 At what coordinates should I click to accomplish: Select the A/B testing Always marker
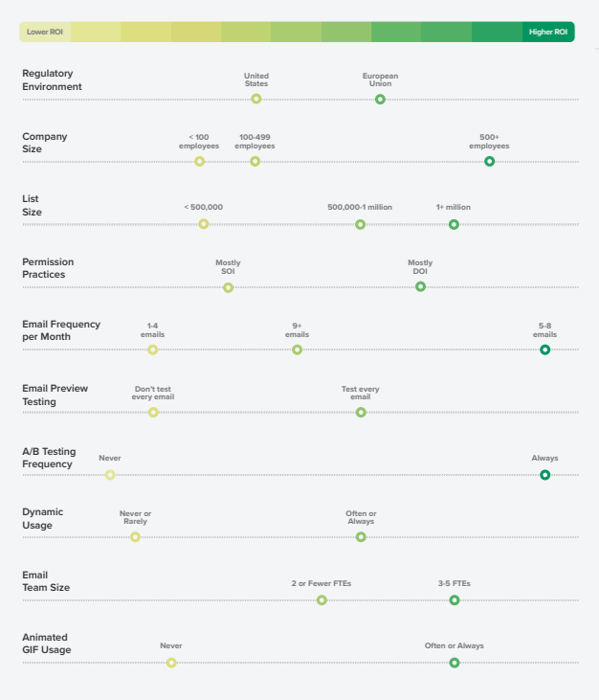544,474
